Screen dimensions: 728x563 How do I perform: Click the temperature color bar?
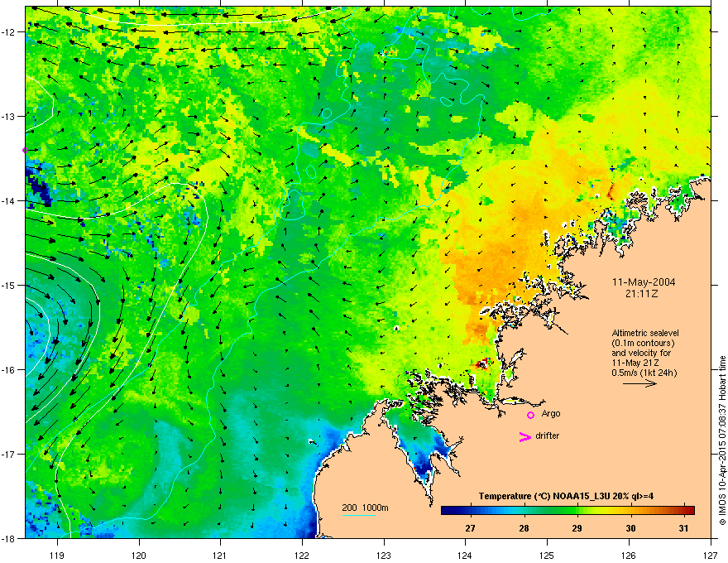click(x=568, y=510)
